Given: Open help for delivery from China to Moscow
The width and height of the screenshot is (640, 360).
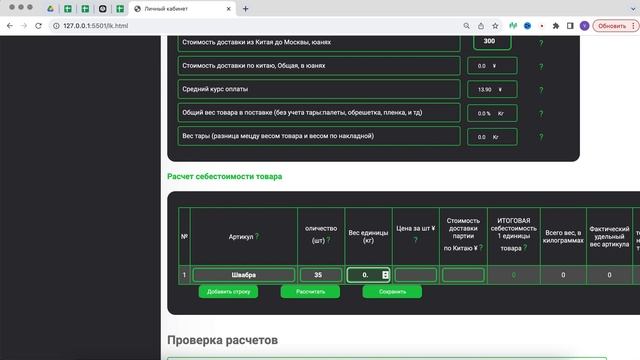Looking at the screenshot, I should (541, 43).
